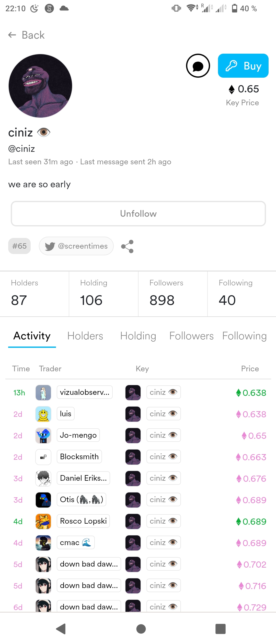
Task: Switch to Holders tab
Action: click(85, 336)
